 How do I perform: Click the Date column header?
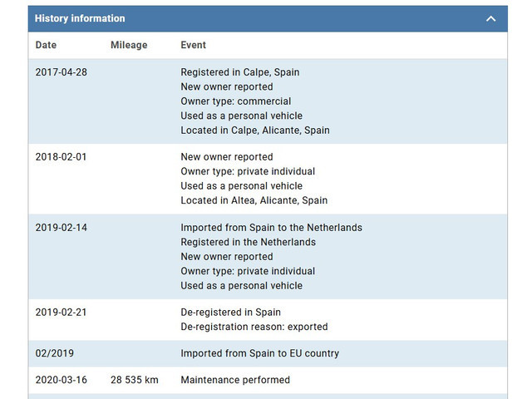click(x=46, y=45)
